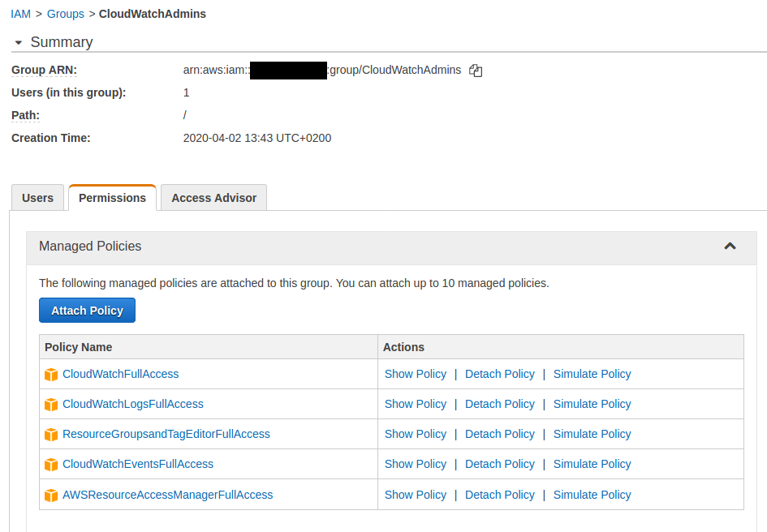Click the AWSResourceAccessManagerFullAccess policy box icon
767x532 pixels.
point(51,496)
